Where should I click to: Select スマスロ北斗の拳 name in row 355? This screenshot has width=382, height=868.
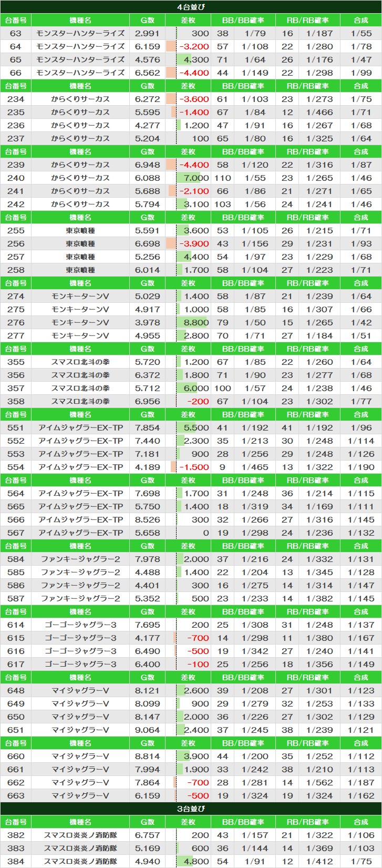tap(80, 362)
